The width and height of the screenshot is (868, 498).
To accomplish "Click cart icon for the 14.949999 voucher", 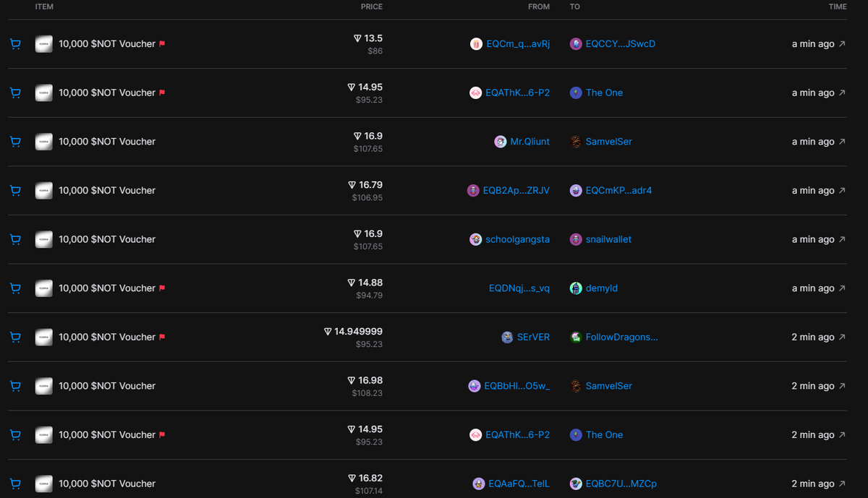I will [x=15, y=337].
